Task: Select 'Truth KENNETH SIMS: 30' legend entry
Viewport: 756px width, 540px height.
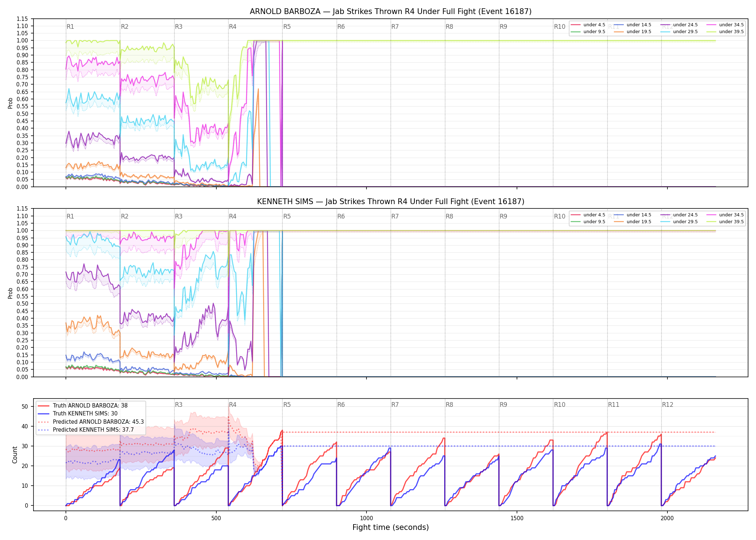Action: [85, 414]
